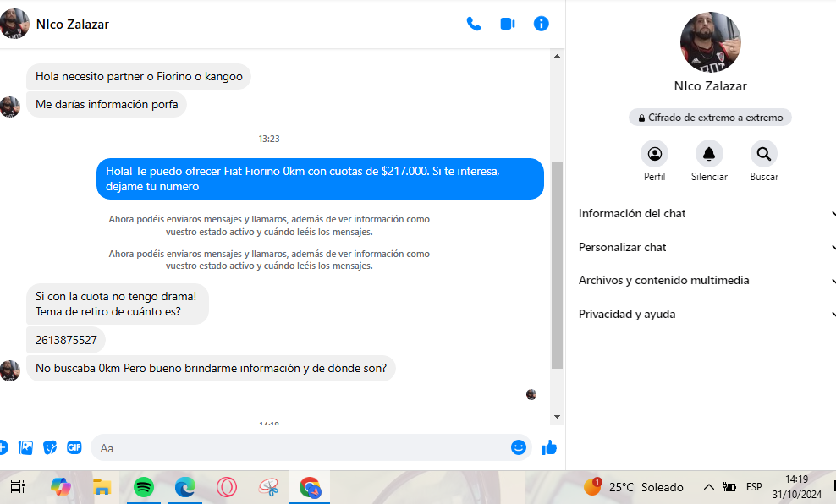Screen dimensions: 836x504
Task: Open clock and date 31/10/2024
Action: (x=796, y=487)
